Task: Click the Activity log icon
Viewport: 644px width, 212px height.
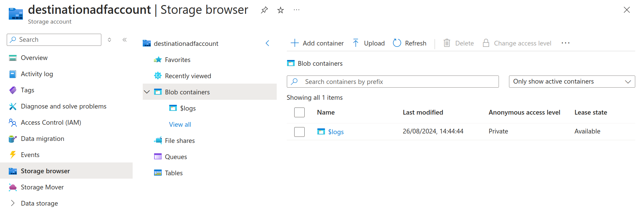Action: pyautogui.click(x=13, y=74)
